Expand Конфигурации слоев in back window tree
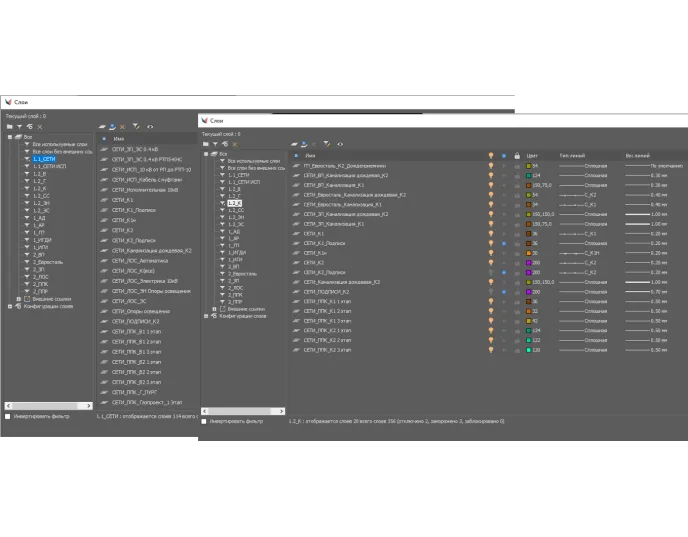Screen dimensions: 688x537 [x=9, y=305]
